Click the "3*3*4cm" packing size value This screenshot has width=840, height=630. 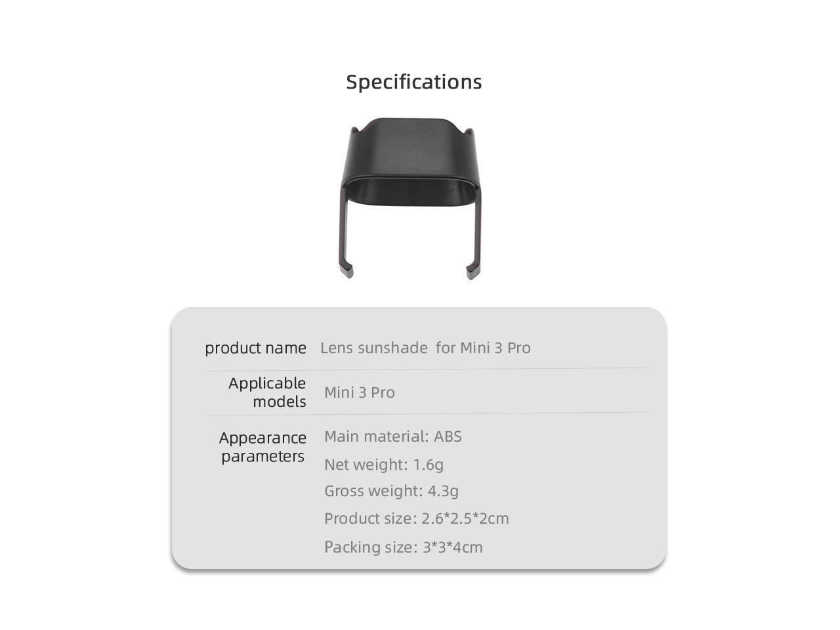452,547
